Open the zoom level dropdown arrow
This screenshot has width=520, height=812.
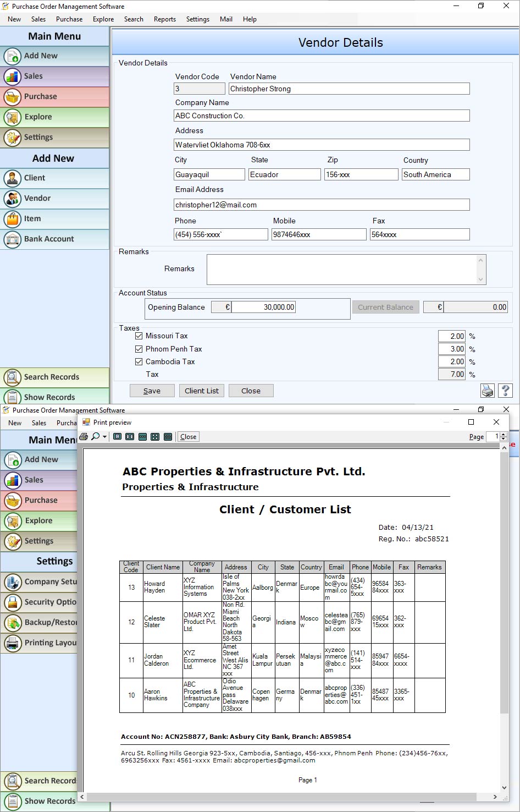pyautogui.click(x=104, y=436)
